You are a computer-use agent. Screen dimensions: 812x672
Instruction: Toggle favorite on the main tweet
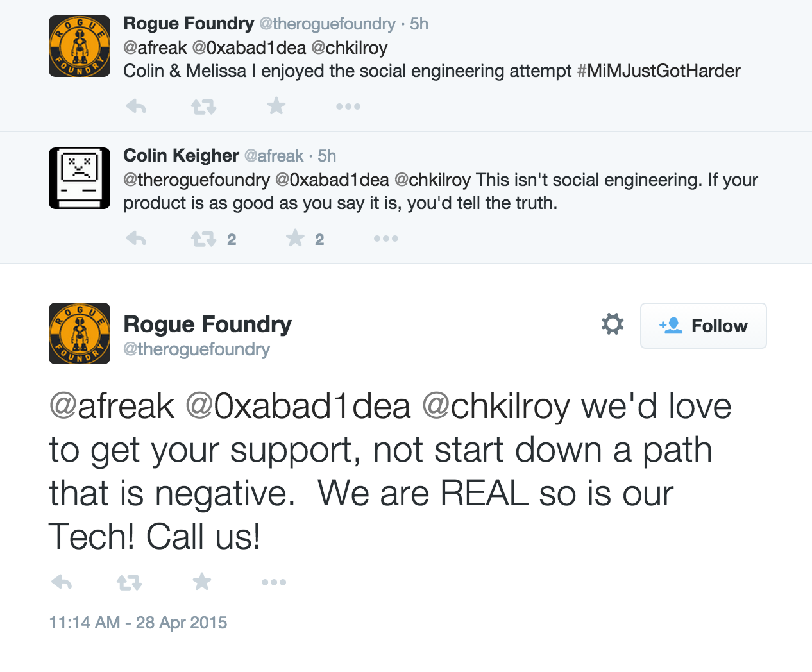coord(202,582)
